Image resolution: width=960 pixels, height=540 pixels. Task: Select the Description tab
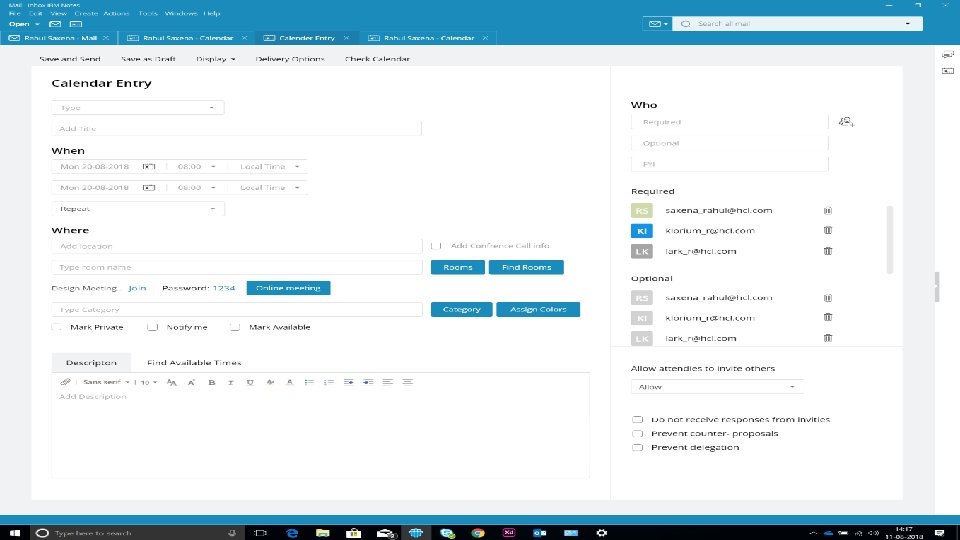[x=91, y=362]
